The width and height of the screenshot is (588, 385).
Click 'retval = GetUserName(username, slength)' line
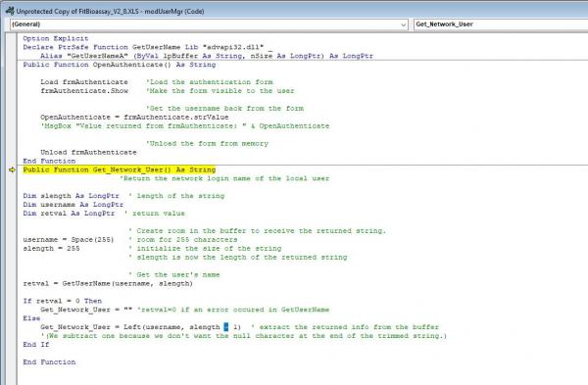point(108,283)
